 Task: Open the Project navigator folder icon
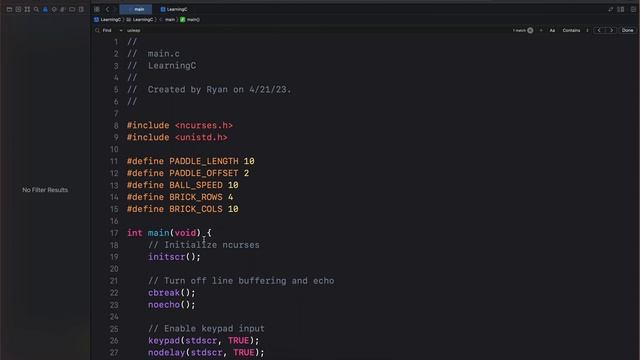tap(9, 9)
